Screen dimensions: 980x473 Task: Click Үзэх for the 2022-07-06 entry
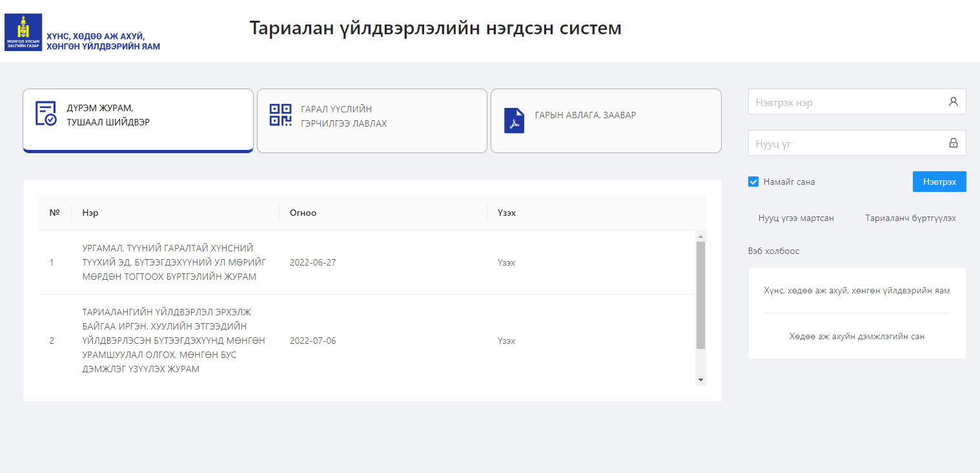(506, 341)
